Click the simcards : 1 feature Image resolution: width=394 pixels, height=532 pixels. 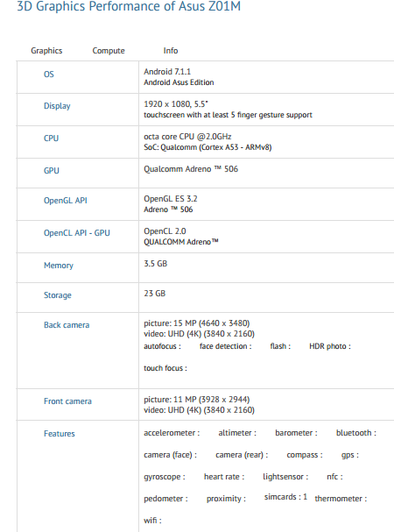point(285,497)
